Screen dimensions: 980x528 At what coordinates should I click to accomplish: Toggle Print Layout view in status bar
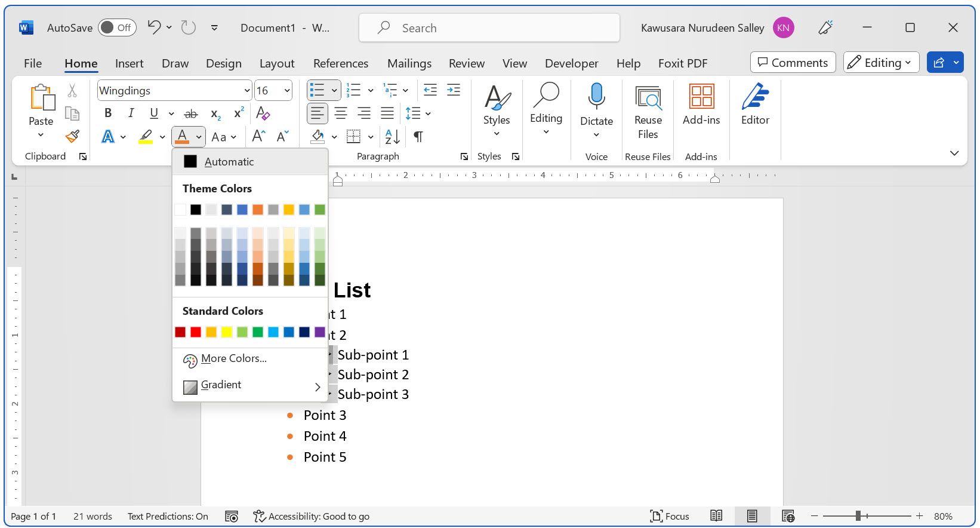tap(752, 515)
